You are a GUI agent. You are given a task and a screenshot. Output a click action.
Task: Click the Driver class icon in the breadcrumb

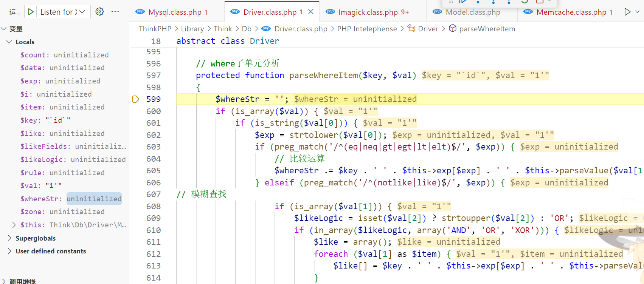point(411,29)
